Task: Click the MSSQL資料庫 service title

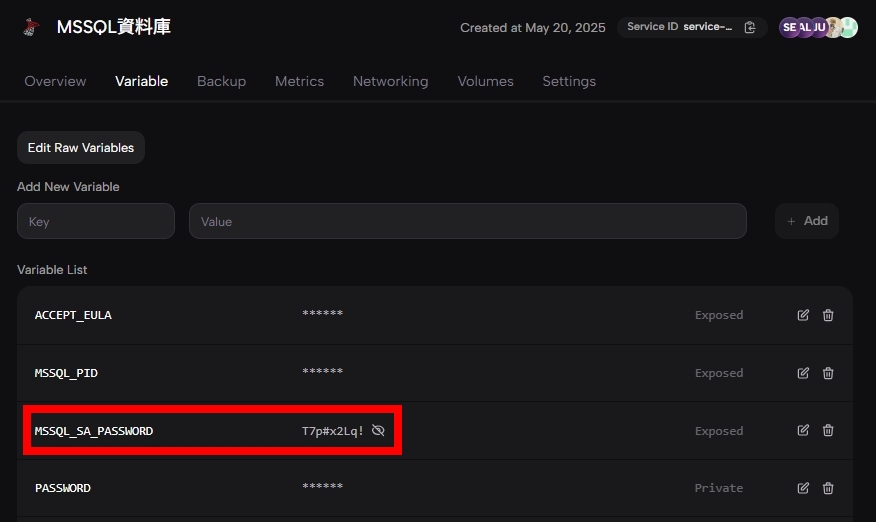Action: pos(114,27)
